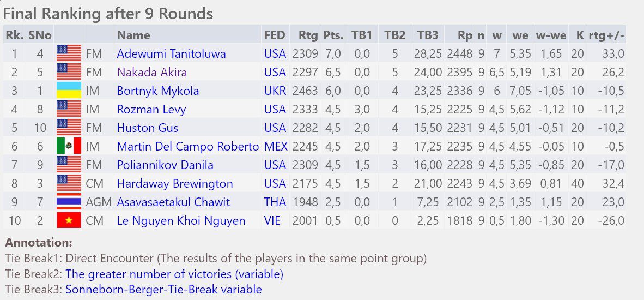Open the Nakada Akira player link
Image resolution: width=644 pixels, height=300 pixels.
152,73
